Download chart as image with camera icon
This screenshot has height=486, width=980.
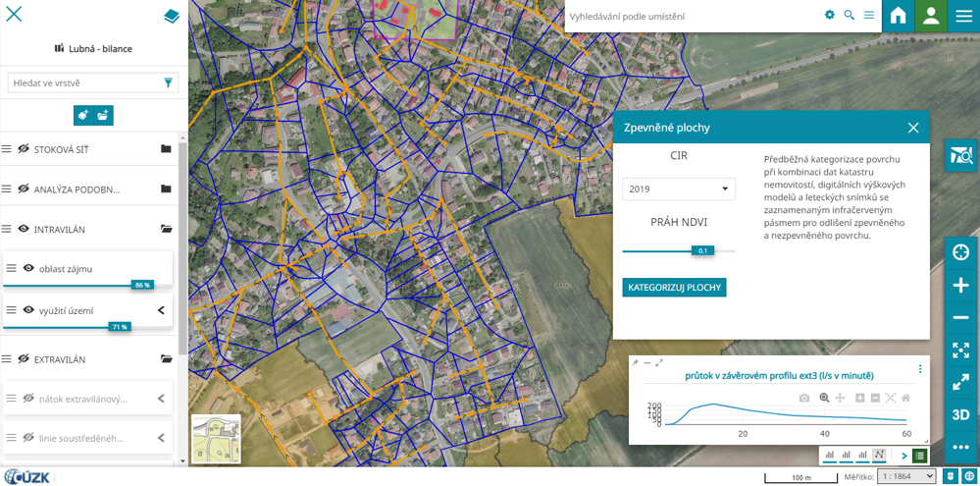(x=804, y=398)
